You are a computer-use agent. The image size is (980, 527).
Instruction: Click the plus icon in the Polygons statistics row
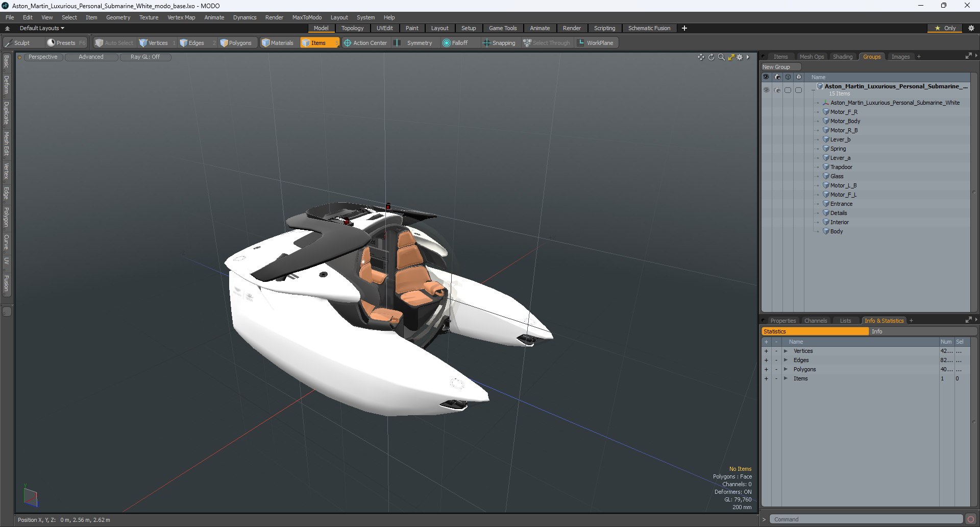point(766,369)
